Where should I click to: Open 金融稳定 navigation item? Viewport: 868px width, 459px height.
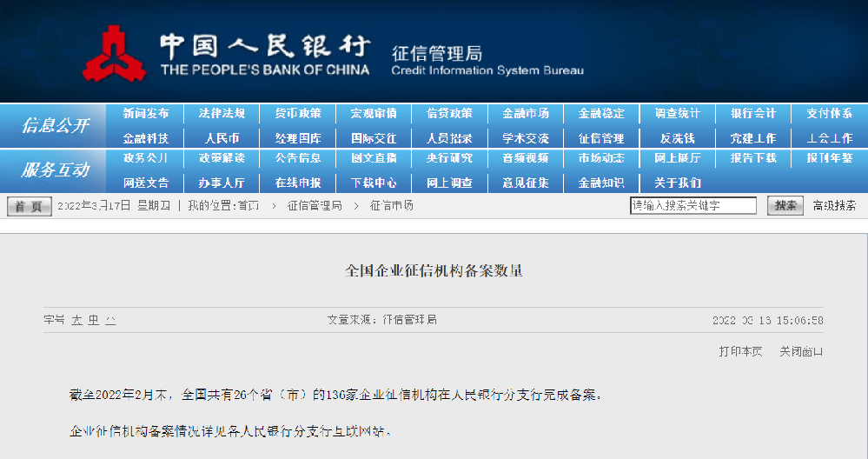point(601,114)
